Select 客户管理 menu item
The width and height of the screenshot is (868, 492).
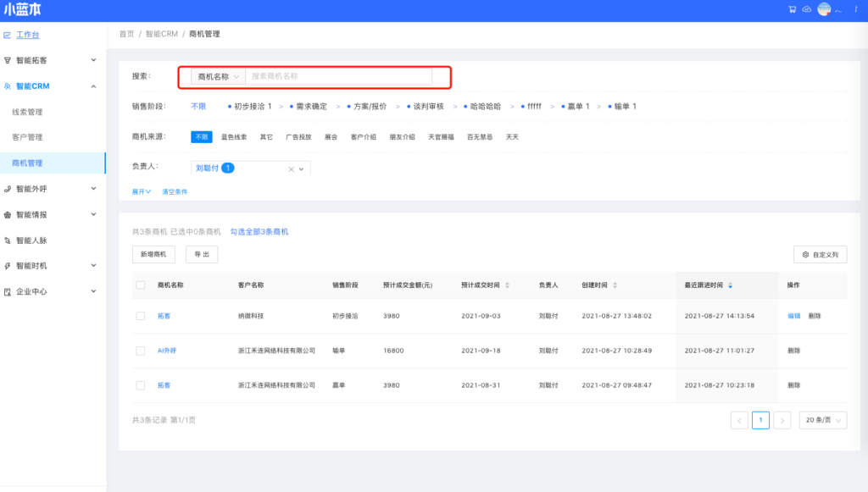pyautogui.click(x=27, y=137)
